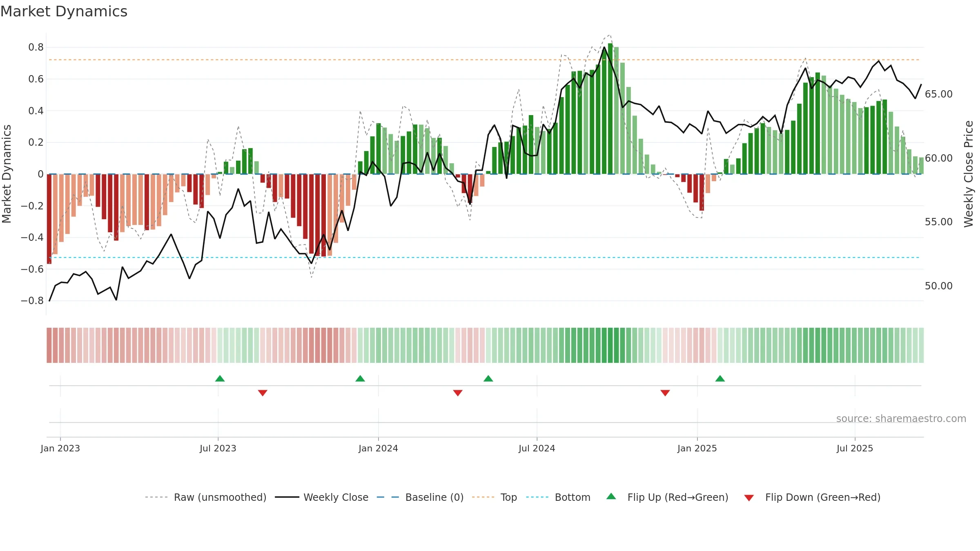Click the green flip-up marker after Jan 2025
This screenshot has height=551, width=980.
point(720,378)
